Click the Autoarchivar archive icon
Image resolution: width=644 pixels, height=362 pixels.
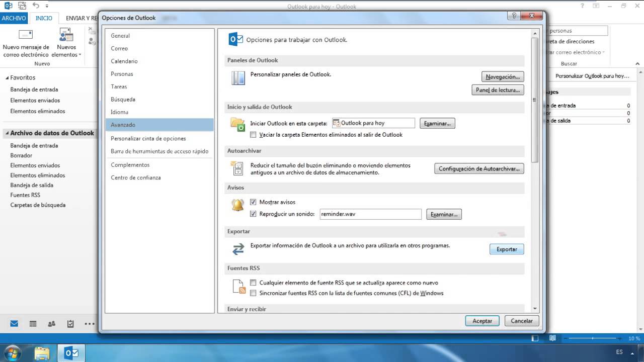pos(237,168)
